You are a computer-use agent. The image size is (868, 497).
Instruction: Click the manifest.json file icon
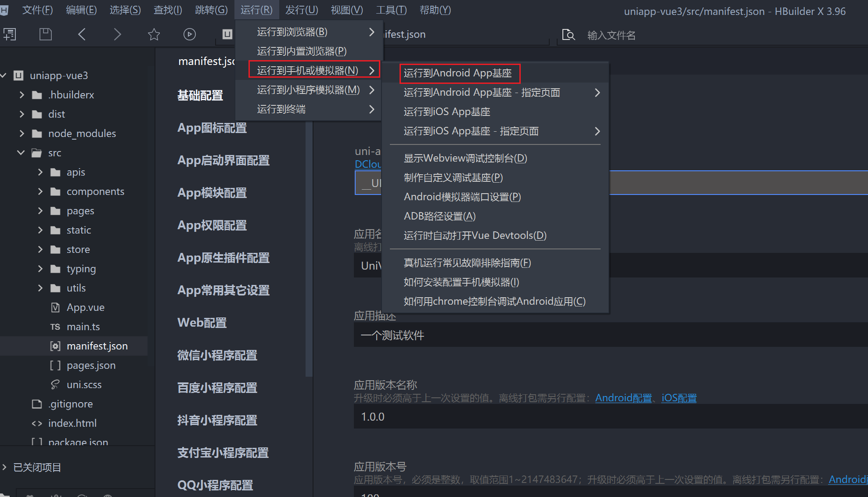pyautogui.click(x=54, y=346)
